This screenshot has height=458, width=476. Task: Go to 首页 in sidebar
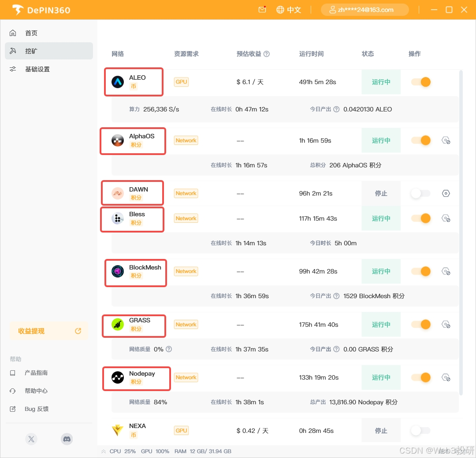(x=49, y=33)
